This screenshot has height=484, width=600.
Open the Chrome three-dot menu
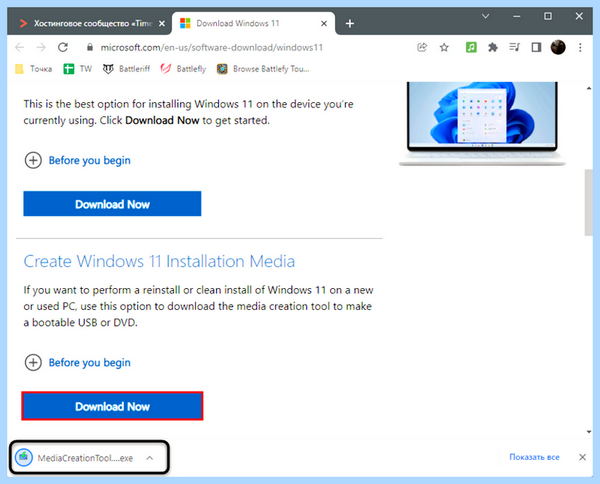(580, 47)
